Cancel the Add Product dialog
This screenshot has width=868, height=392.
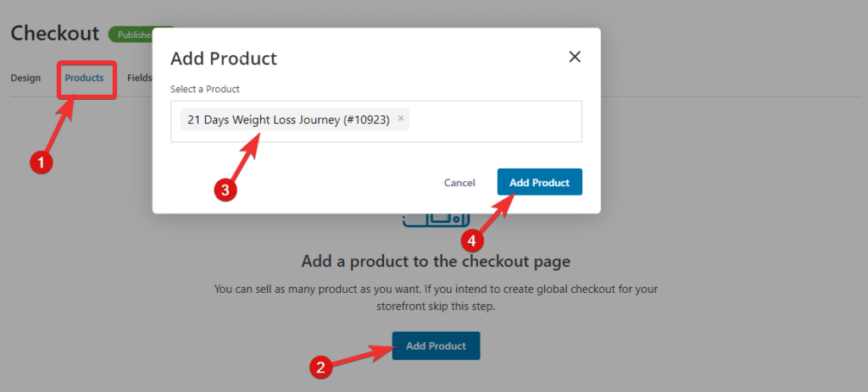[459, 183]
